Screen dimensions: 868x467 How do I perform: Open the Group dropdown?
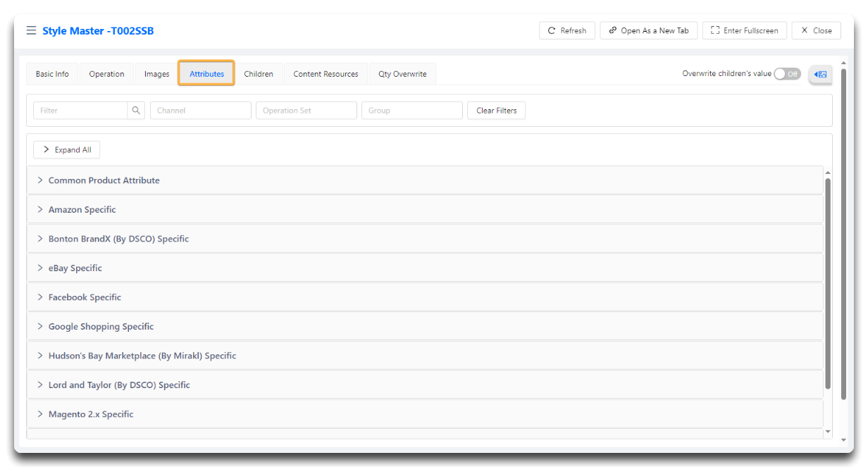(412, 111)
